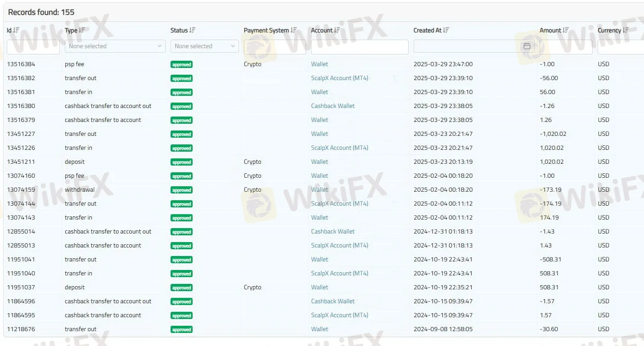Viewport: 644px width, 346px height.
Task: Click approved badge for record 13516384
Action: tap(181, 64)
